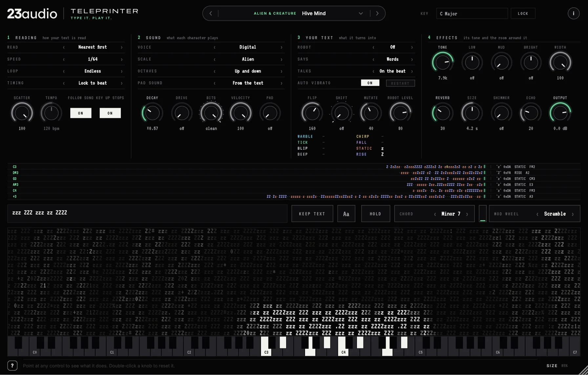Open the C Major key selector

472,13
